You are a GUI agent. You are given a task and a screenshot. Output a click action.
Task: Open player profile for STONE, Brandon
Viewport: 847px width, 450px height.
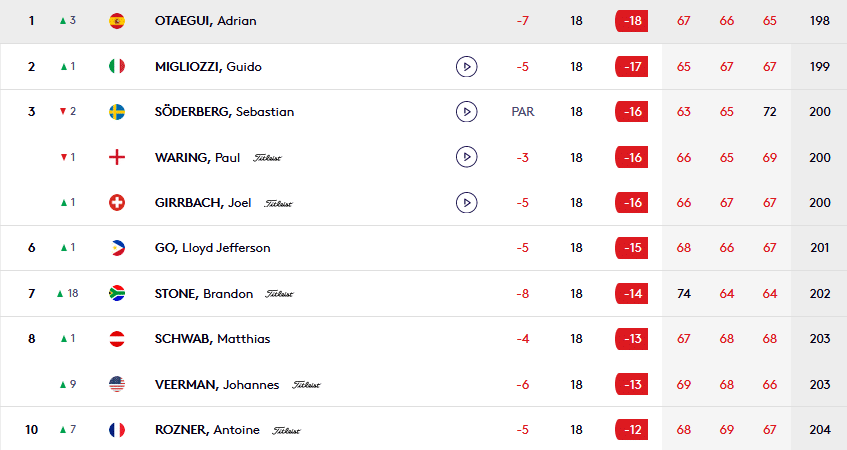coord(204,294)
